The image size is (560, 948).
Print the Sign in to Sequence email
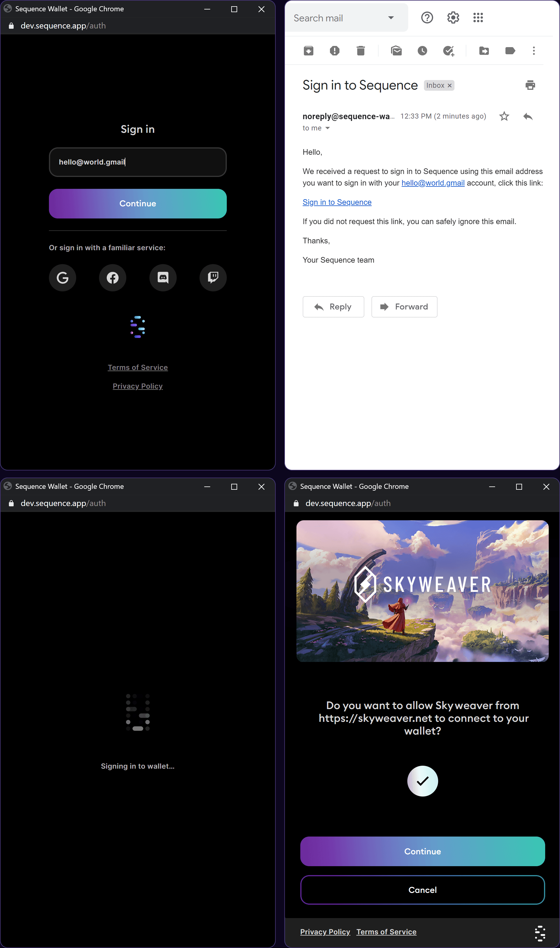[530, 85]
